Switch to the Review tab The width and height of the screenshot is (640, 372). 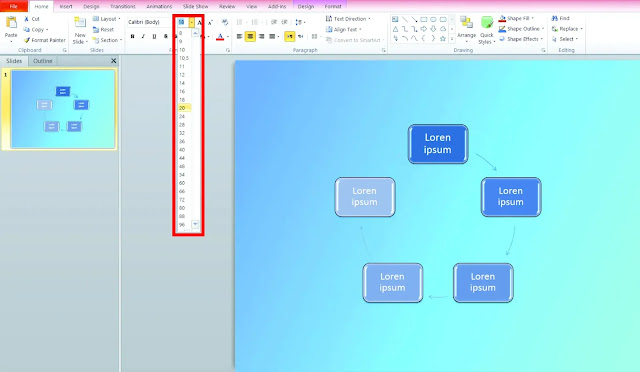(227, 7)
